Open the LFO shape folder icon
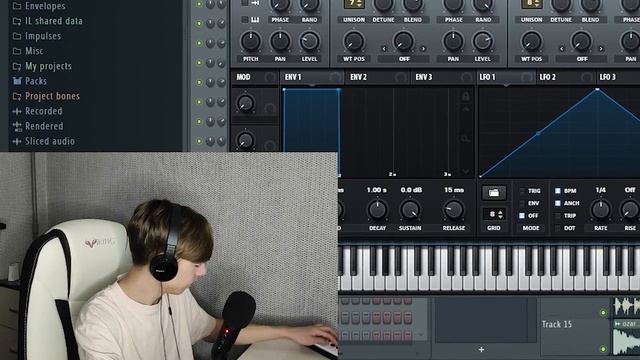Image resolution: width=640 pixels, height=360 pixels. click(x=493, y=193)
